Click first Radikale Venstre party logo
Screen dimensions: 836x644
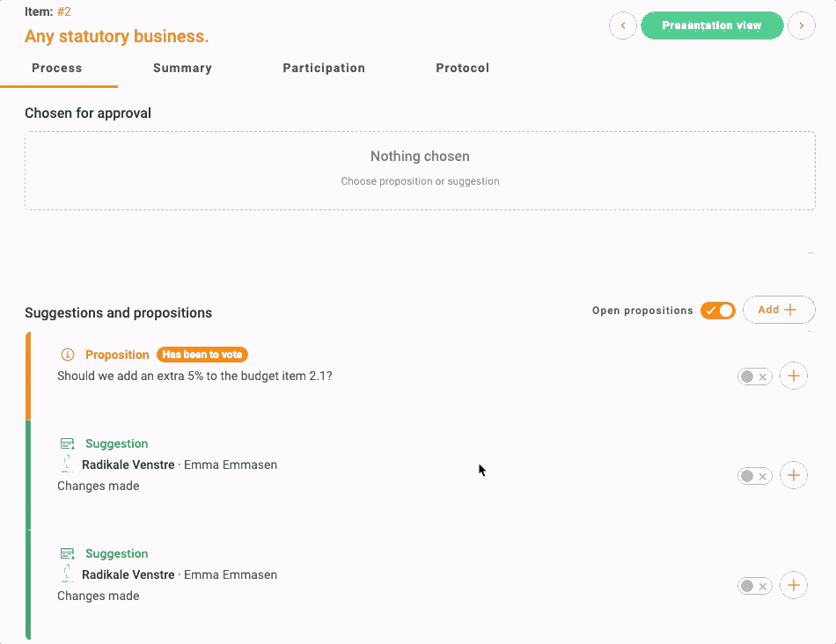pos(67,465)
